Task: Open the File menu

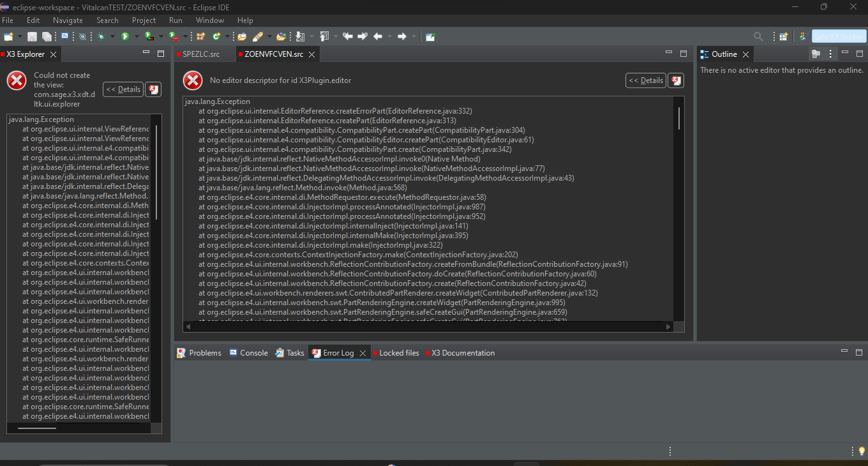Action: pyautogui.click(x=8, y=20)
